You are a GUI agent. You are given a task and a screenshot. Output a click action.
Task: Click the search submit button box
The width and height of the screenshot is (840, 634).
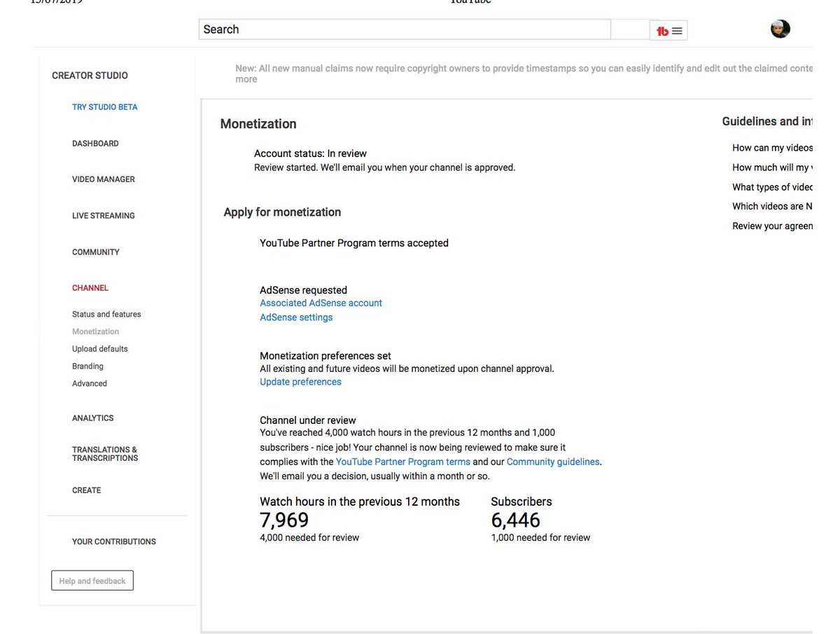click(629, 29)
